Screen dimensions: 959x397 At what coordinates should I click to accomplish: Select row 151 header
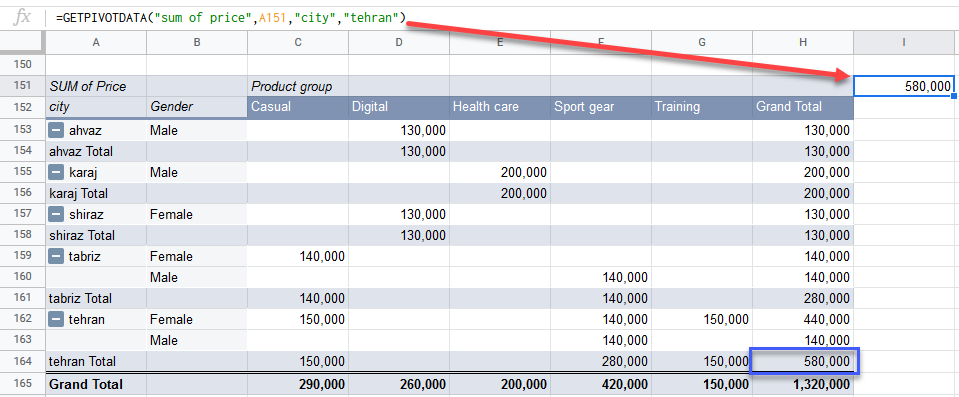coord(22,86)
